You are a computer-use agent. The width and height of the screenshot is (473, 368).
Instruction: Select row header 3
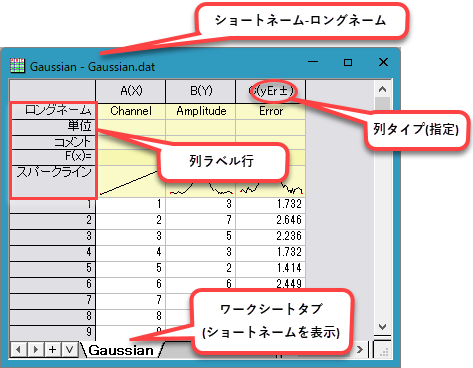(53, 237)
